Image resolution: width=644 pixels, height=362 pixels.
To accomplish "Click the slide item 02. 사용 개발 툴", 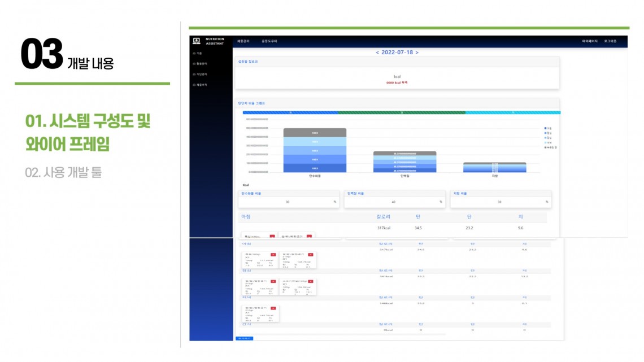I will point(63,172).
